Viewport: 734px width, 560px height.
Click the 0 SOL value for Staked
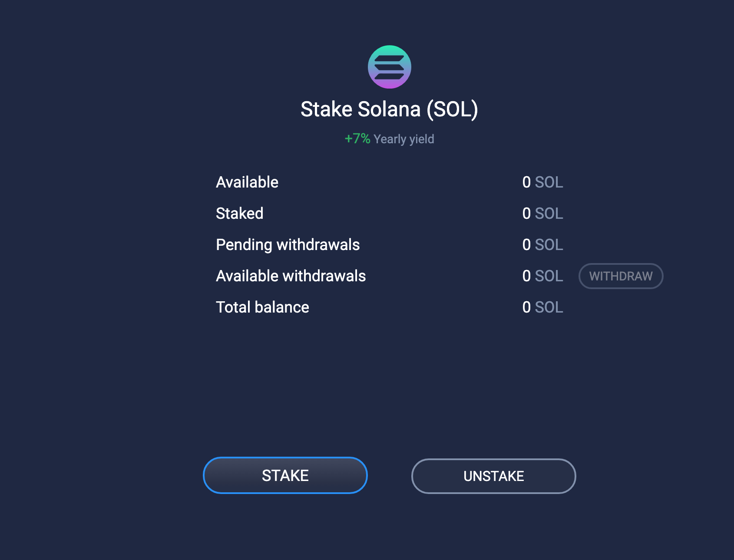pos(543,214)
